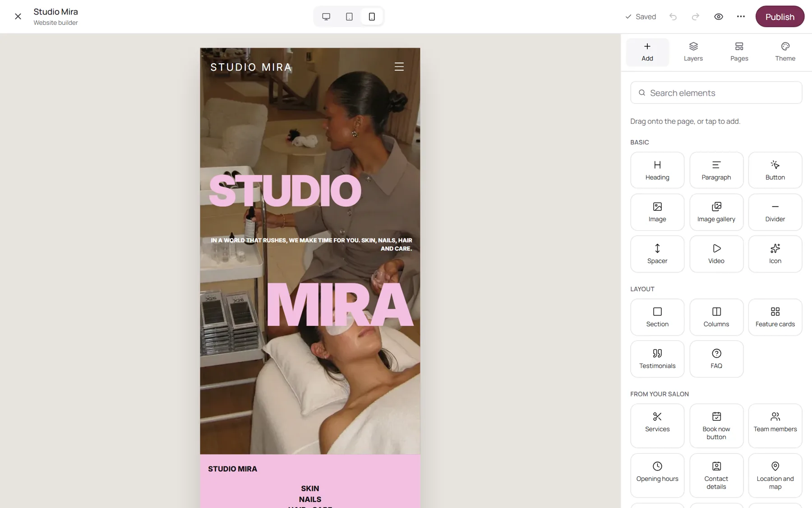Redo the last change

(x=696, y=17)
